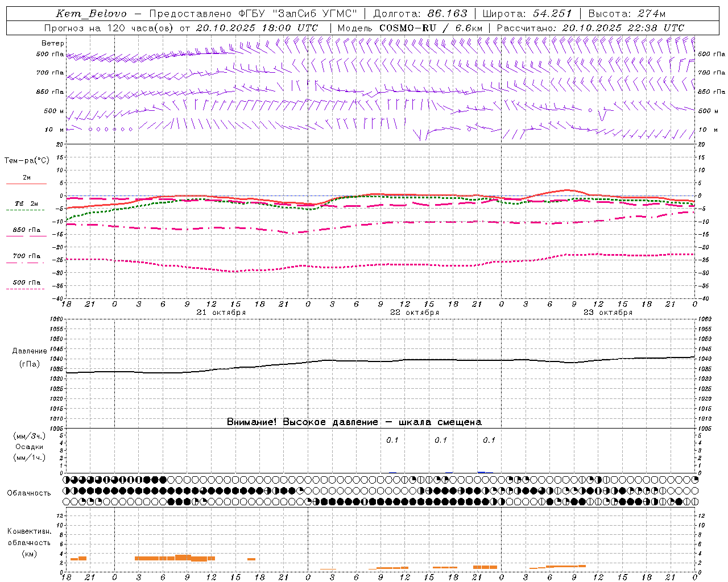This screenshot has width=728, height=582.
Task: Click the solid red line sample under '2м' legend
Action: click(x=26, y=184)
